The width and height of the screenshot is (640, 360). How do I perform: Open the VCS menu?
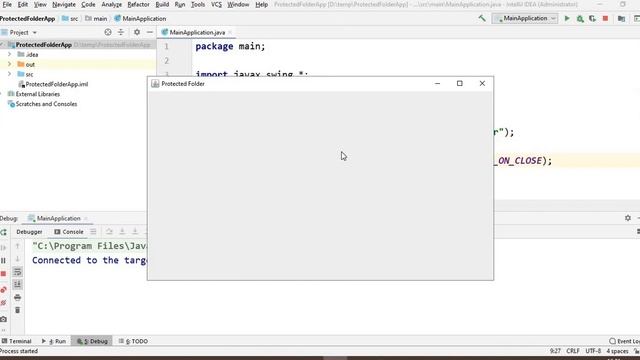(216, 4)
